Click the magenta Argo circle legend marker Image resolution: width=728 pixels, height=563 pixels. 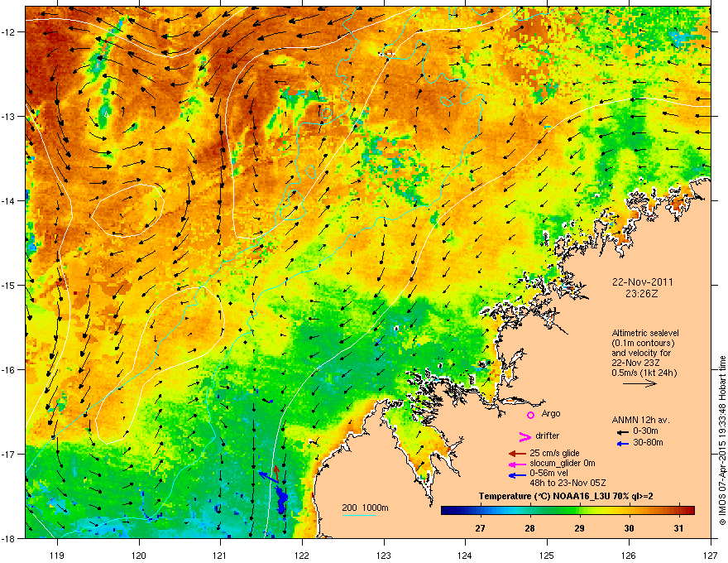530,415
